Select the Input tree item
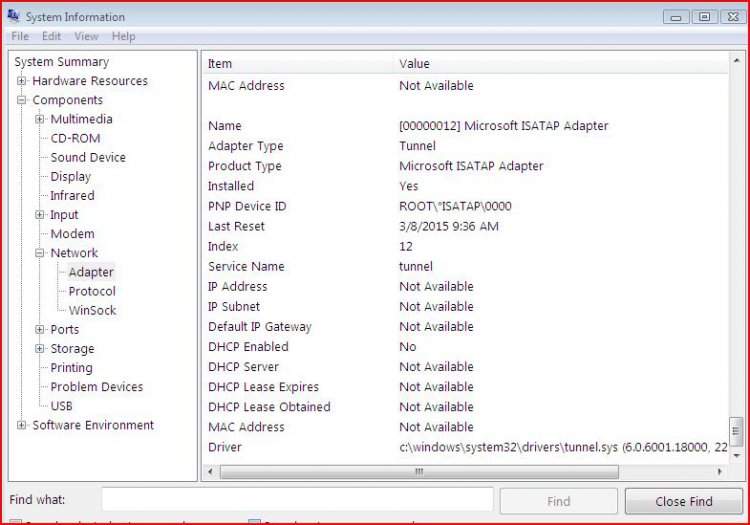 click(64, 215)
